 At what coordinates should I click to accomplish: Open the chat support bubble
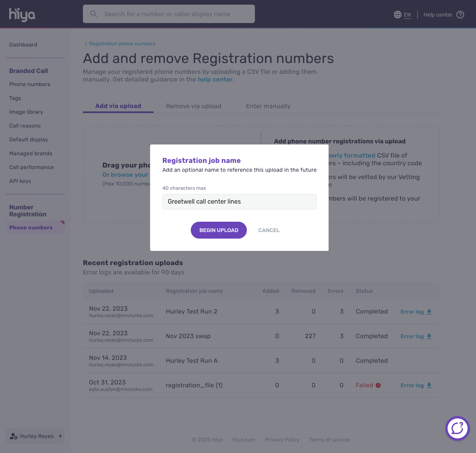pos(457,428)
